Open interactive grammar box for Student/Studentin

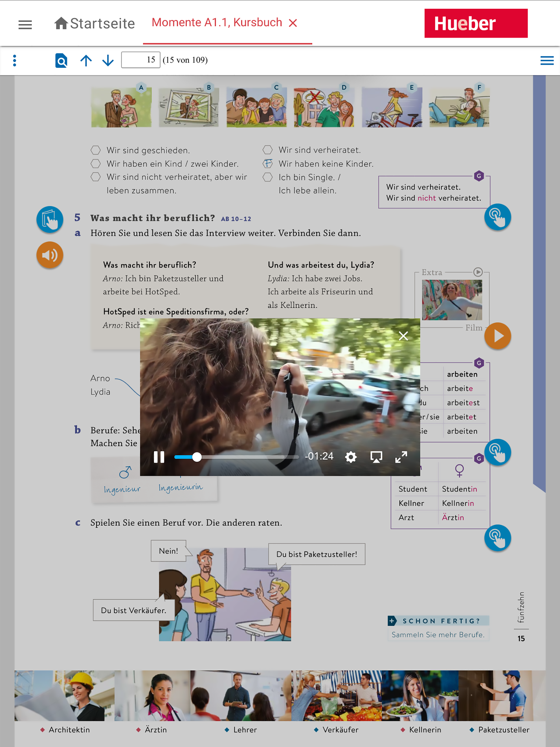point(497,538)
